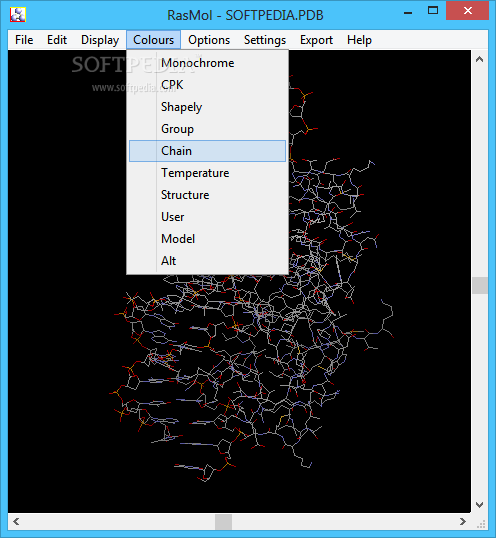Open the Display menu
This screenshot has width=496, height=538.
100,40
